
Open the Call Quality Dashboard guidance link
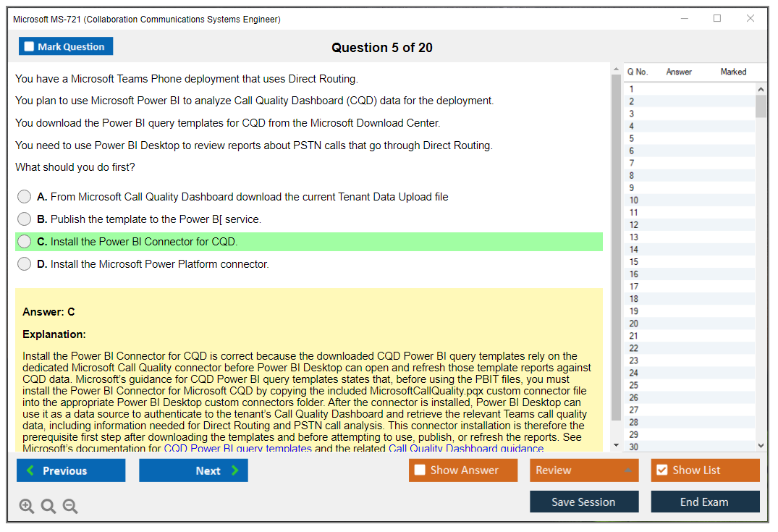point(466,448)
